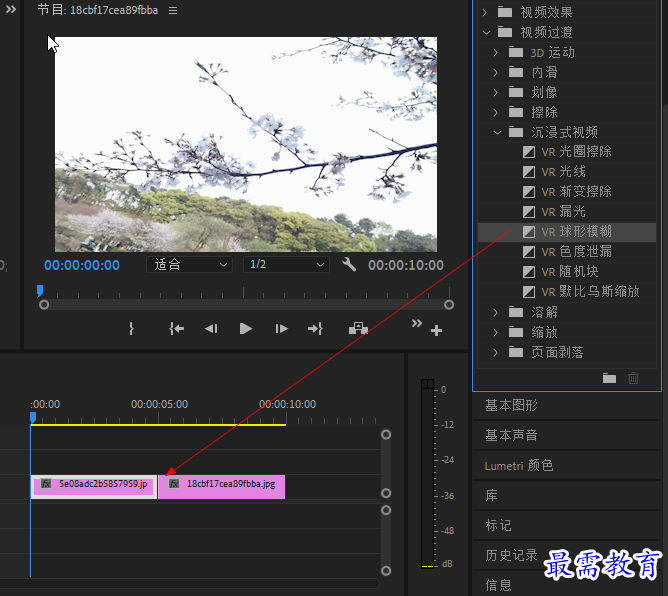668x596 pixels.
Task: Click the timeline playhead marker
Action: [x=33, y=417]
